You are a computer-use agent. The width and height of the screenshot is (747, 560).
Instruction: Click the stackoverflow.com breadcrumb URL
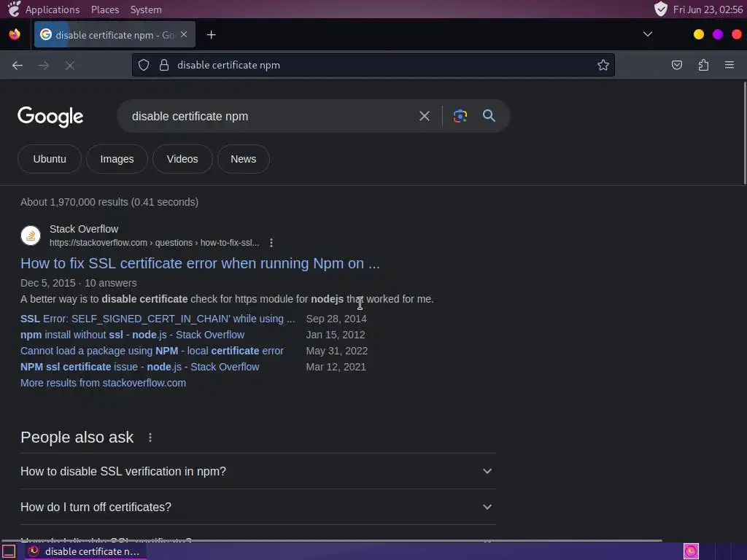click(155, 243)
